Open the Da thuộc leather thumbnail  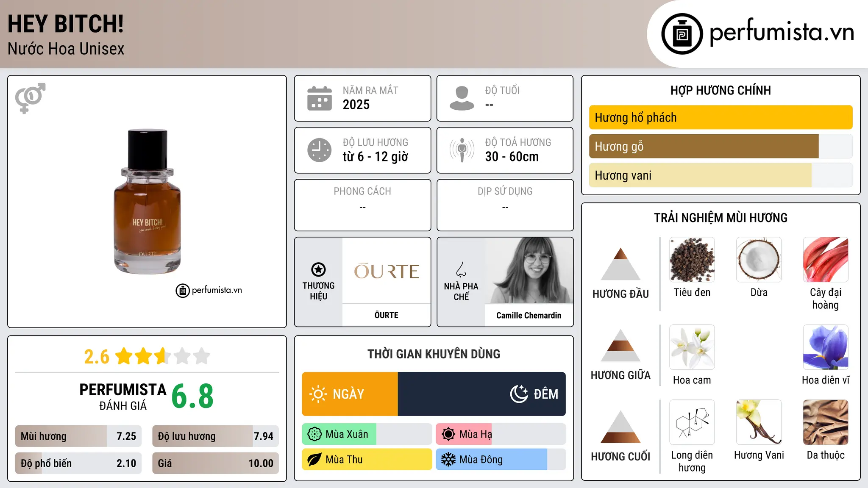(826, 422)
